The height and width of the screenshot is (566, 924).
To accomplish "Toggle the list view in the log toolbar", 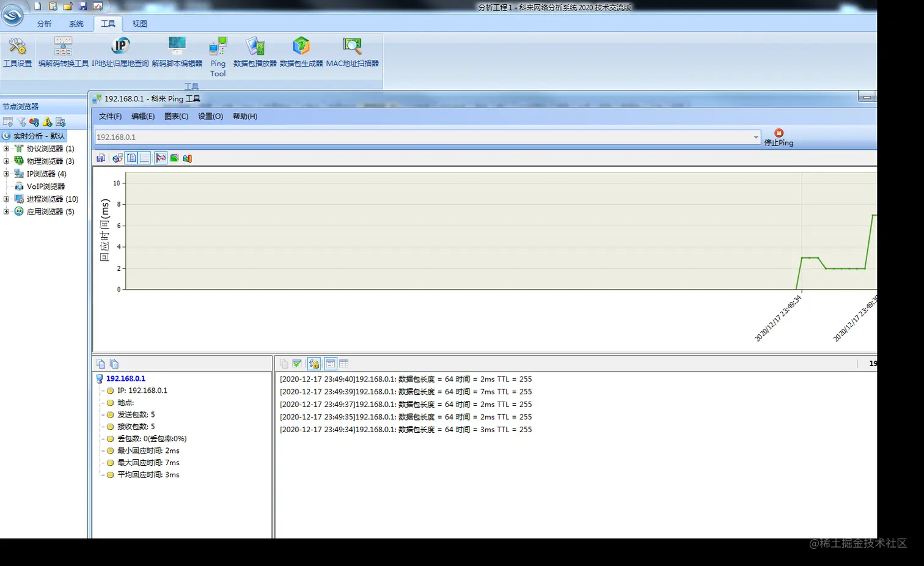I will (331, 363).
